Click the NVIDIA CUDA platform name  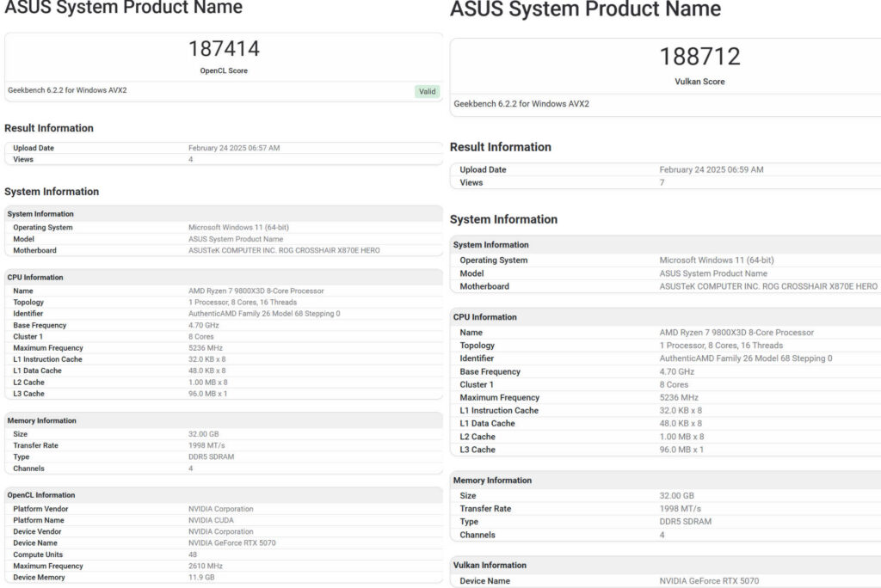(212, 519)
